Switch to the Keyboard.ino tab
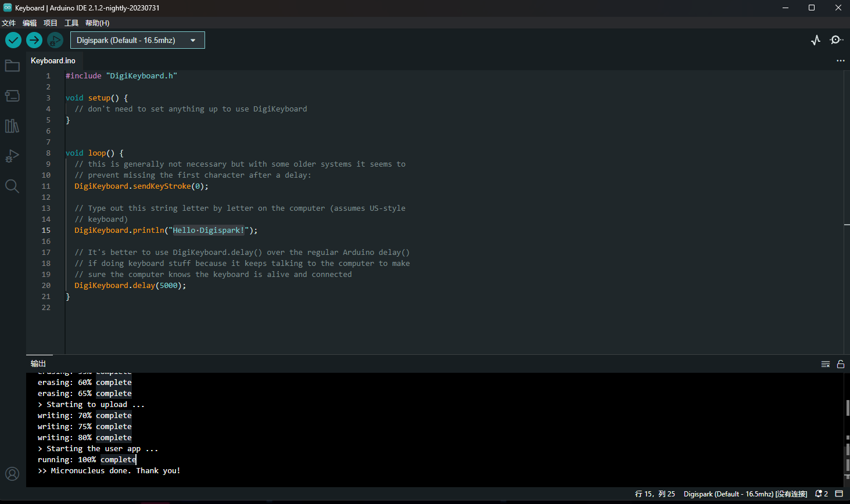Screen dimensions: 850x504 [53, 60]
